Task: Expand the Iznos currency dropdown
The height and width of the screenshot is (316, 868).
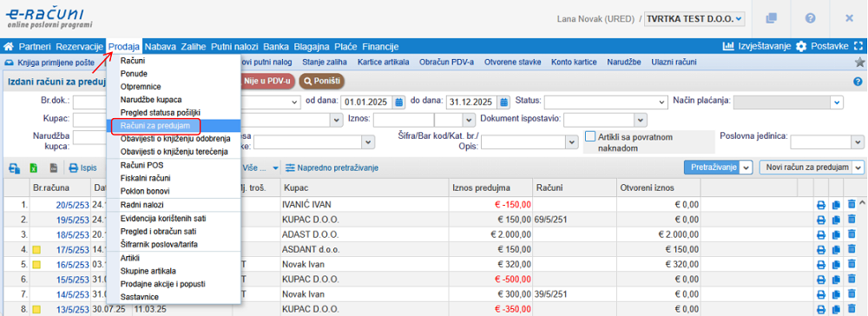Action: point(470,120)
